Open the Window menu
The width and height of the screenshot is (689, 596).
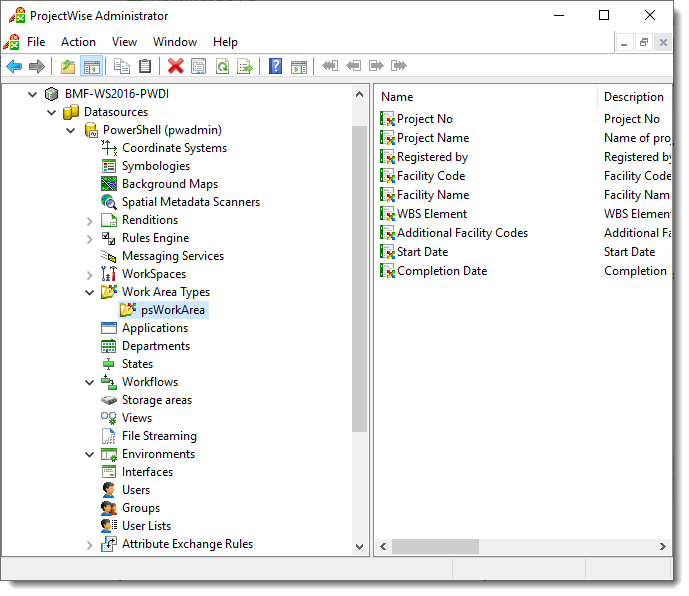[175, 42]
